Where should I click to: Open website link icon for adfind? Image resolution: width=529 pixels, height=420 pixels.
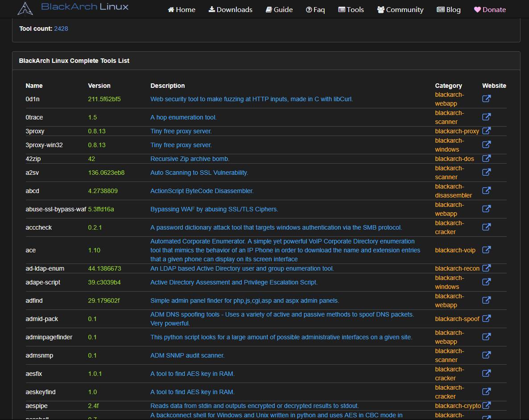coord(486,300)
